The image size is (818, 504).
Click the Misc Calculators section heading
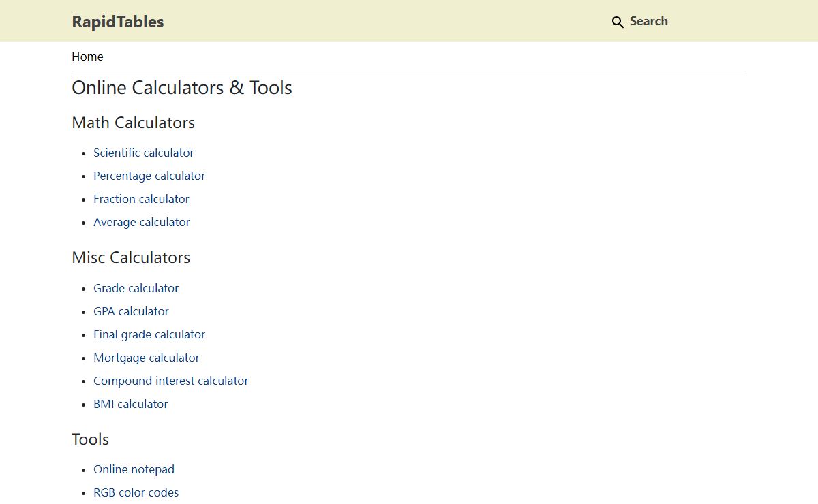(131, 257)
